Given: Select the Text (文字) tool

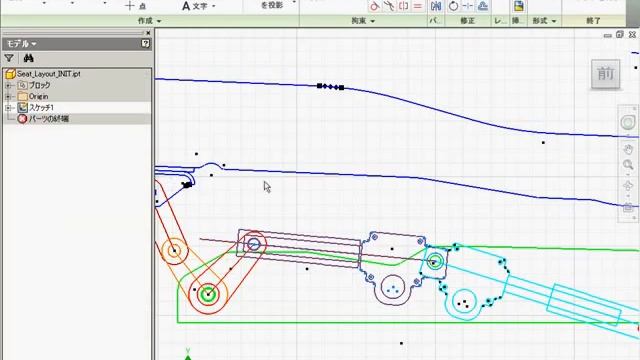Looking at the screenshot, I should coord(195,6).
